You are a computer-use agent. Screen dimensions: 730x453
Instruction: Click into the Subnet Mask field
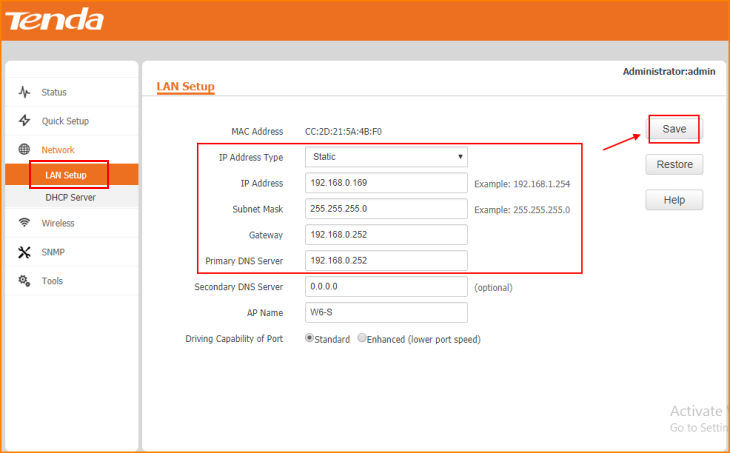(x=386, y=209)
